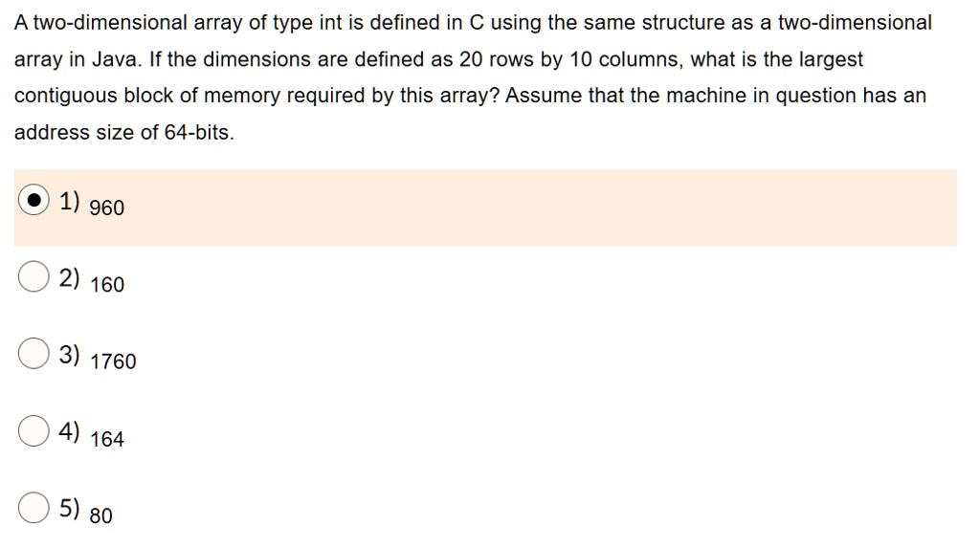This screenshot has width=980, height=547.
Task: Click the option label "5)"
Action: tap(69, 509)
